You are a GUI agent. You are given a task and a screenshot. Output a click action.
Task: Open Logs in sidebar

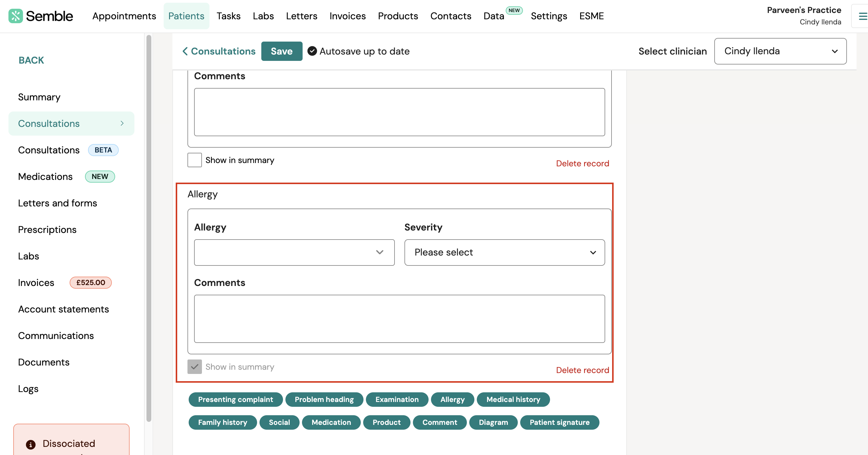pos(28,389)
